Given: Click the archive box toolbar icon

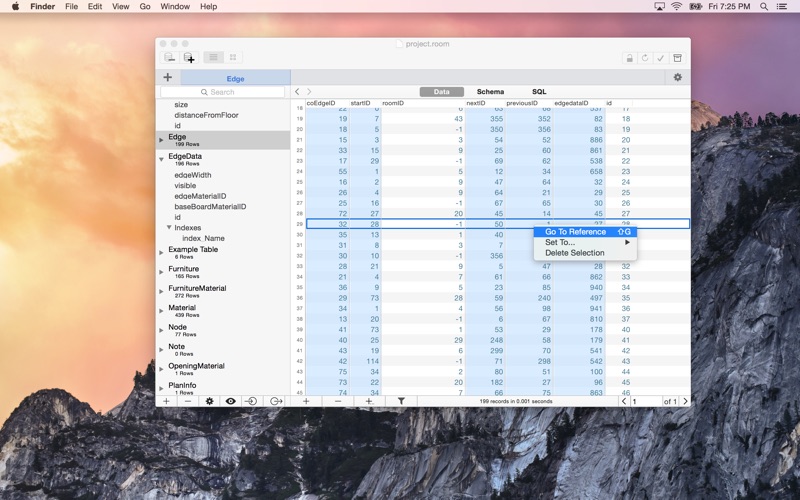Looking at the screenshot, I should click(x=677, y=58).
